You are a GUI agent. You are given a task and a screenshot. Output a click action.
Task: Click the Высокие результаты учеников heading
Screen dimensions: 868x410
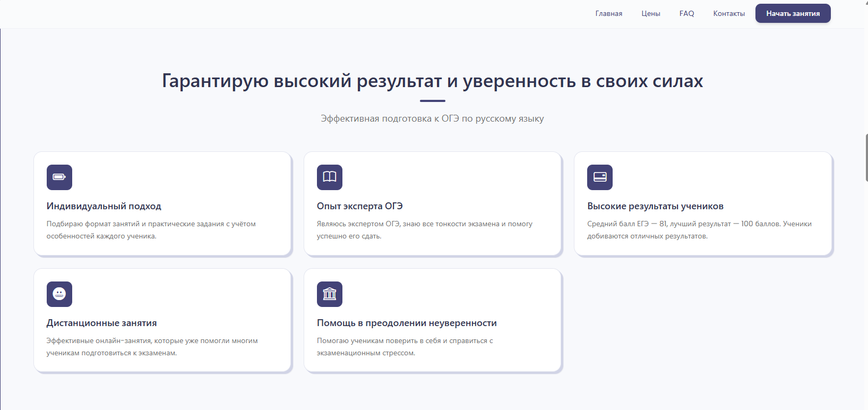(655, 206)
